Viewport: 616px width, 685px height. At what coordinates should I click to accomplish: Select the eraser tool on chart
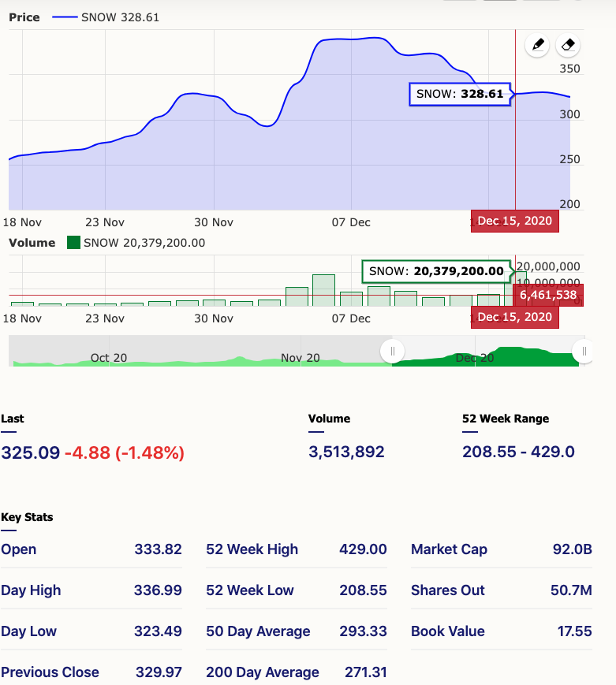point(567,45)
